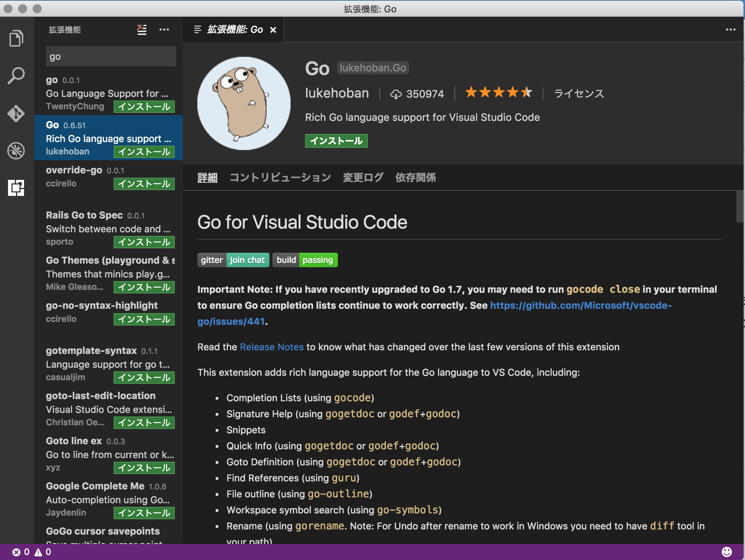Image resolution: width=745 pixels, height=560 pixels.
Task: Click the extension search input field
Action: pyautogui.click(x=111, y=56)
